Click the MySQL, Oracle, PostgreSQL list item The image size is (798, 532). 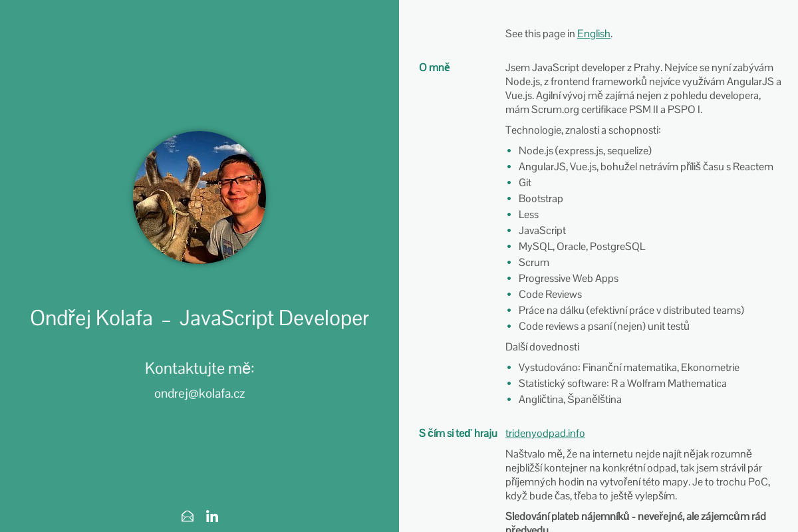click(581, 247)
